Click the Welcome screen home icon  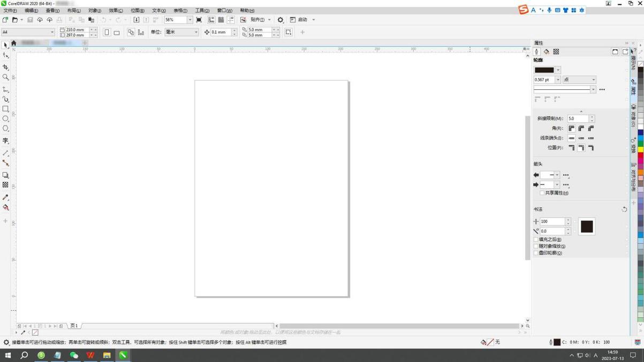pos(14,43)
